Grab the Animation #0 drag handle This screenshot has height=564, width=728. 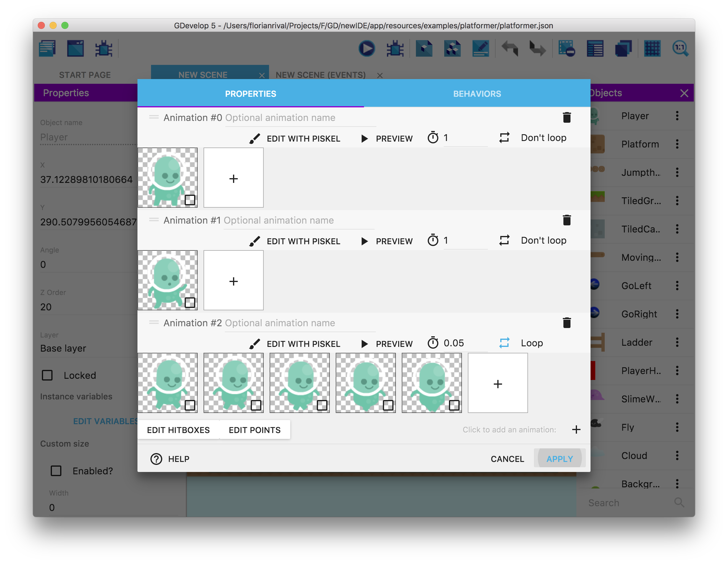[154, 117]
